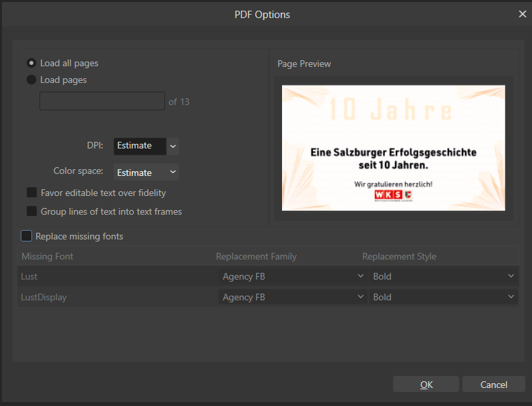Click the DPI Estimate text box
Screen dimensions: 532x406
coord(140,146)
